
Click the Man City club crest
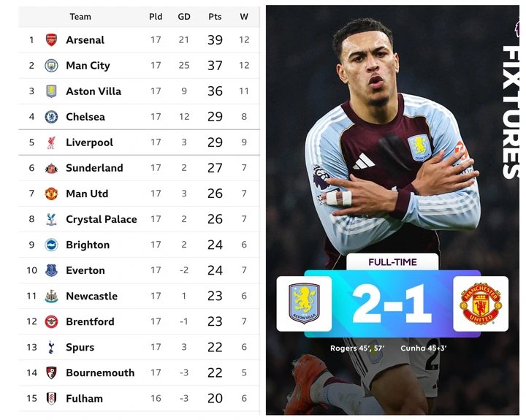click(x=51, y=66)
